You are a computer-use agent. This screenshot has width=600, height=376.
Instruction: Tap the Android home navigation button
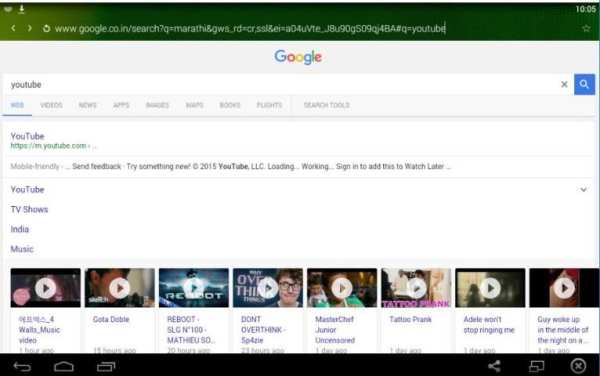(x=64, y=366)
